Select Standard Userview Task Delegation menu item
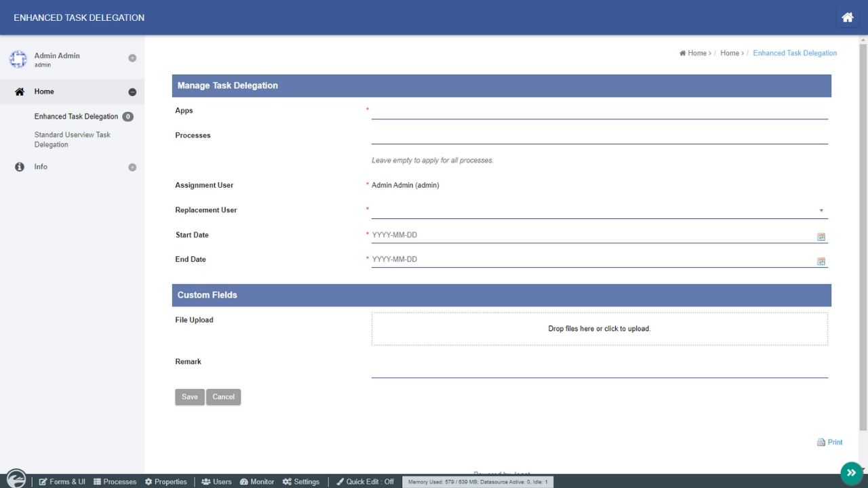 [73, 140]
